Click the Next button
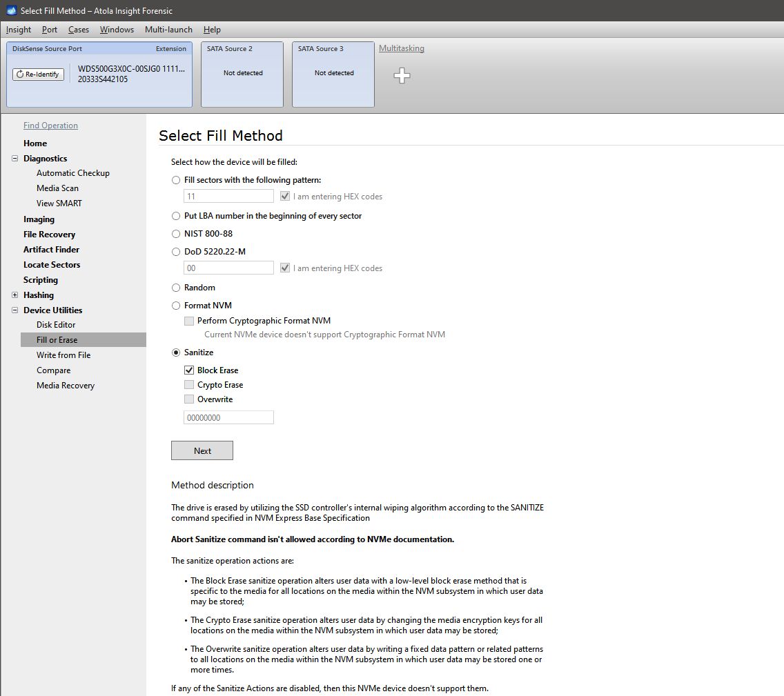The width and height of the screenshot is (784, 696). pos(202,450)
